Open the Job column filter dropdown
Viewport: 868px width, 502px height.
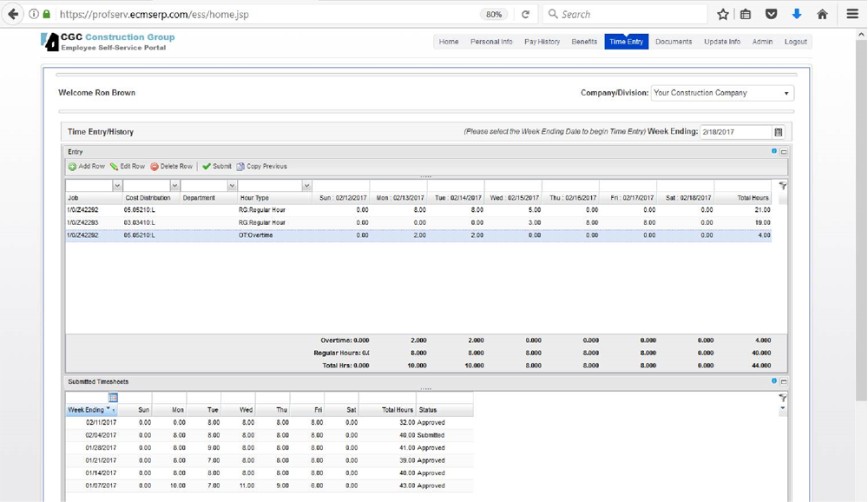tap(117, 186)
